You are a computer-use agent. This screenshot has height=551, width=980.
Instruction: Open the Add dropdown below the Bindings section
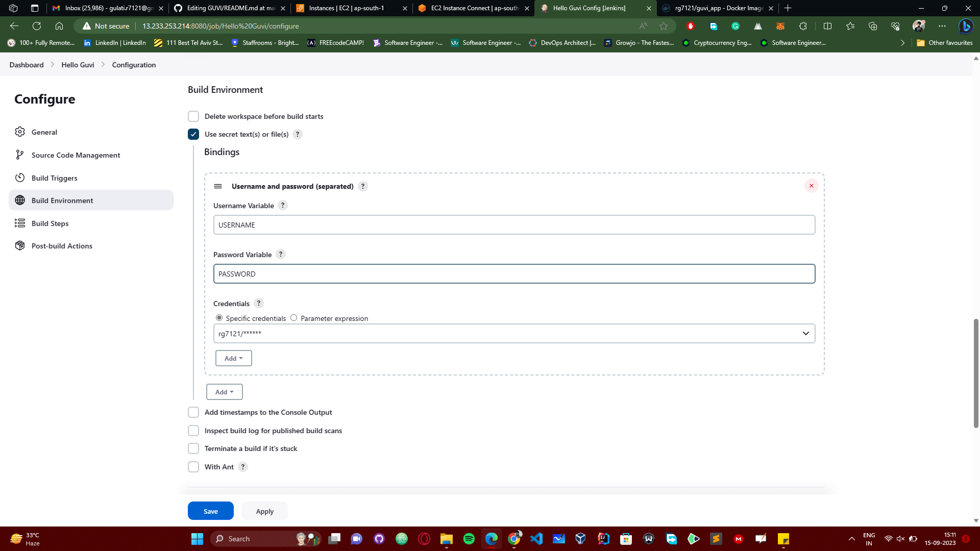[x=224, y=392]
